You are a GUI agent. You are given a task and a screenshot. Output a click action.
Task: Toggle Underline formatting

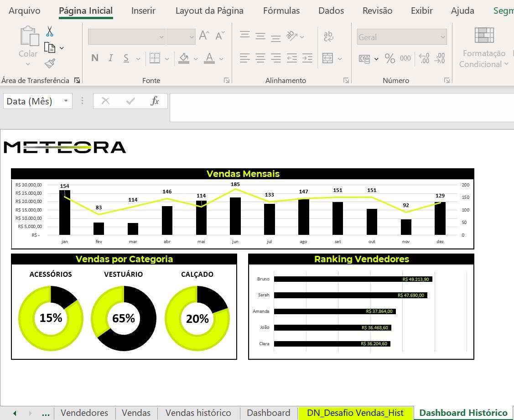[126, 58]
